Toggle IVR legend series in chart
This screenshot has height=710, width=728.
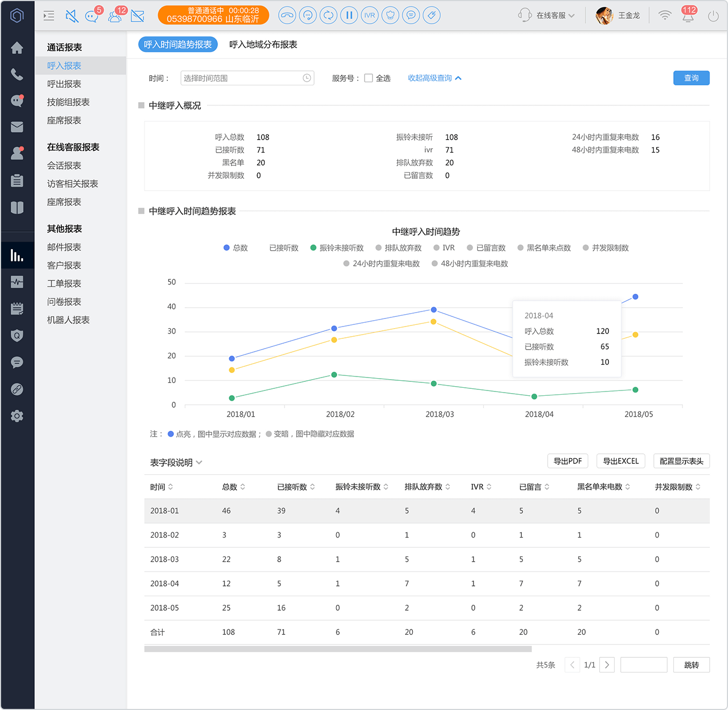(444, 248)
